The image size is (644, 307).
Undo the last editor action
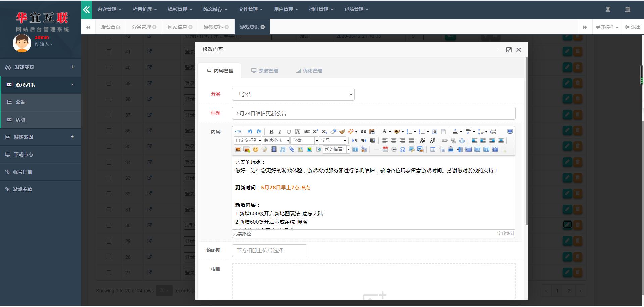coord(250,132)
